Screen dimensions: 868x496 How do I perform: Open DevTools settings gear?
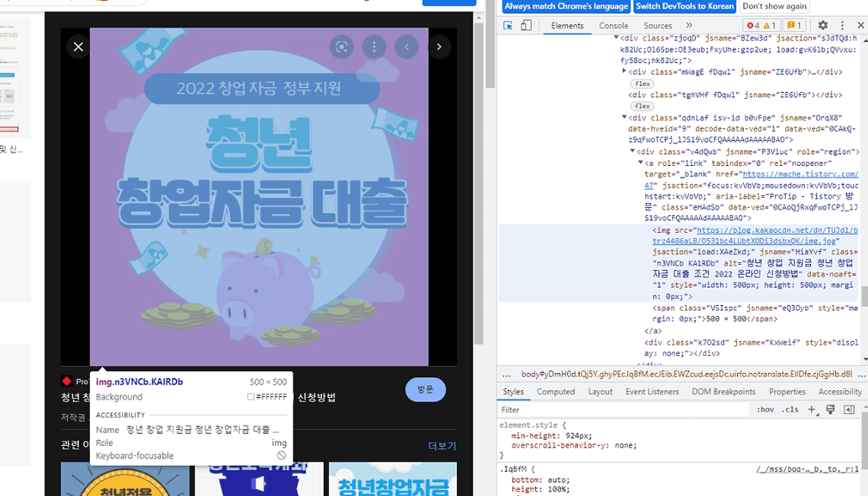click(823, 25)
